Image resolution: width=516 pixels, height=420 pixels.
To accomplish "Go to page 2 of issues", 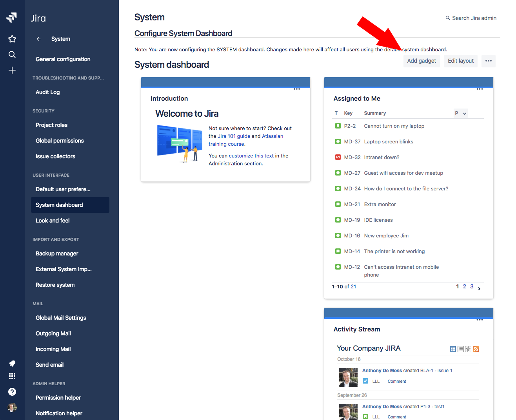I will click(465, 286).
